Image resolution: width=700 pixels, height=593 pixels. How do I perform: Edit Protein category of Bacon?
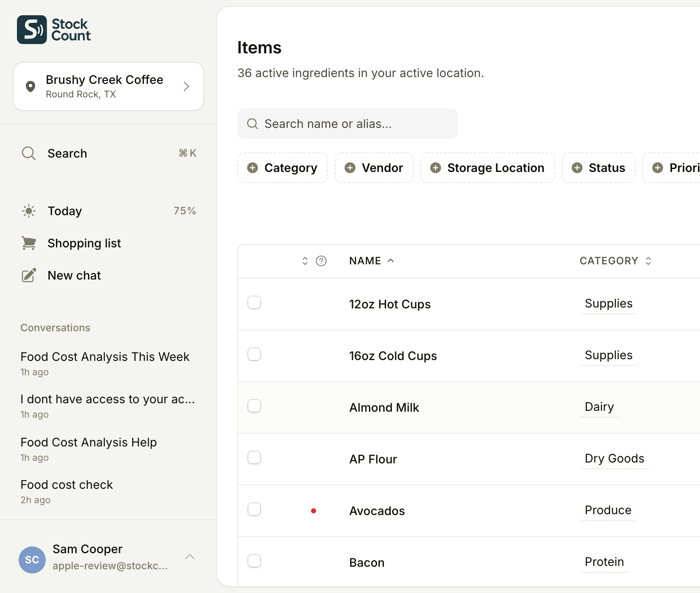[x=604, y=562]
